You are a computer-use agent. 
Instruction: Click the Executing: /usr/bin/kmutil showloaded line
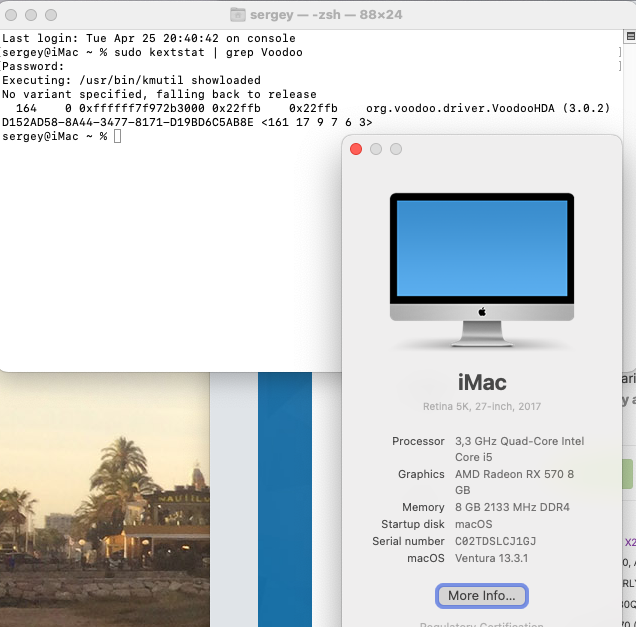click(131, 80)
